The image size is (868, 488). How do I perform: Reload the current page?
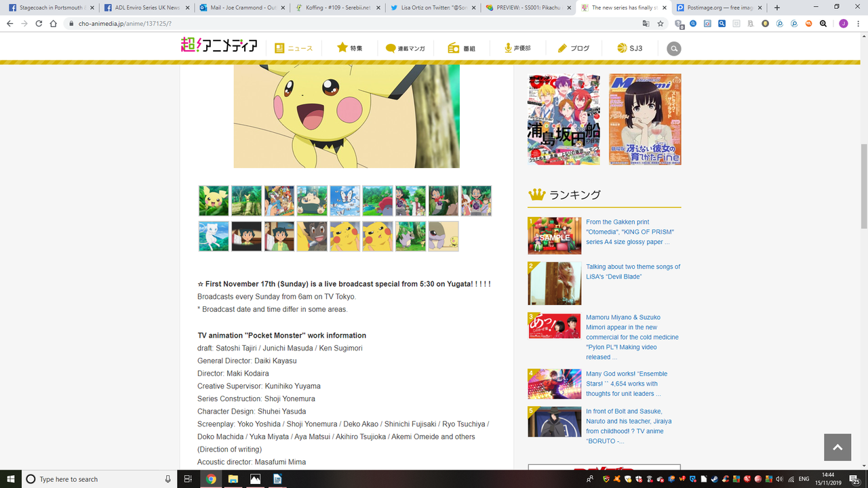coord(39,23)
